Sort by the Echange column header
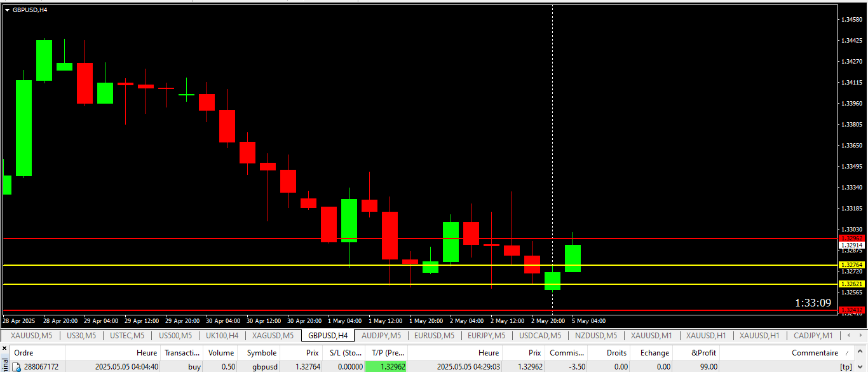868x372 pixels. coord(653,353)
